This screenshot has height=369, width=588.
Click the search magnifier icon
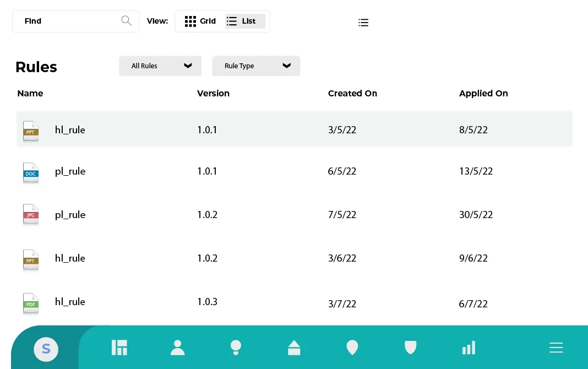coord(127,20)
